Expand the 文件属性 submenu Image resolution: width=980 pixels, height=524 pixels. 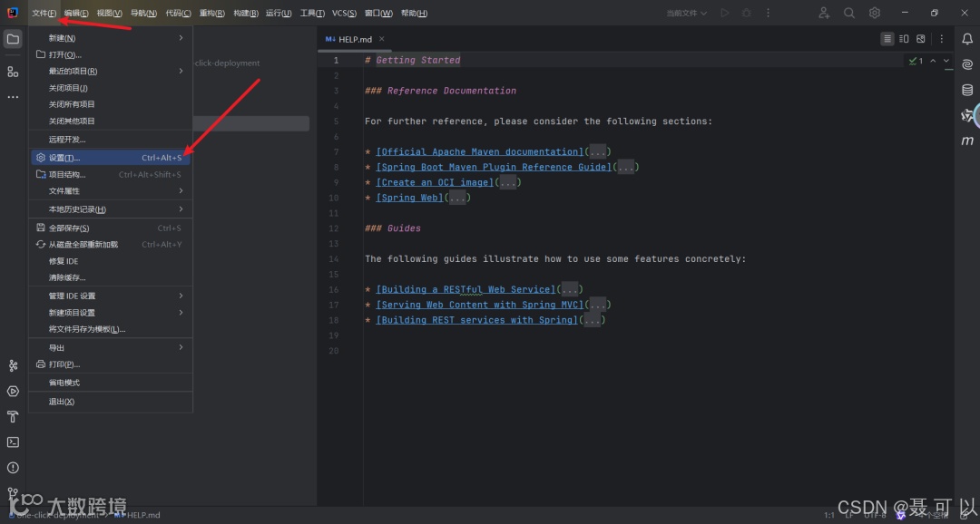(x=111, y=191)
